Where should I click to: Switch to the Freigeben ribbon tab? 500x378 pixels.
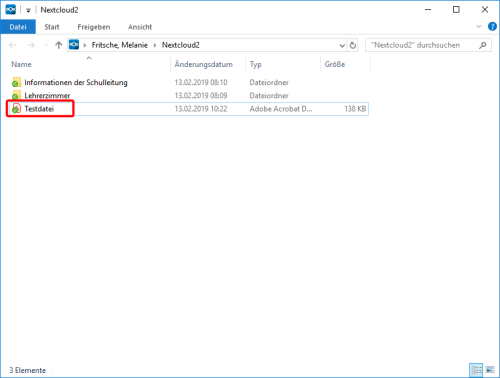(94, 27)
